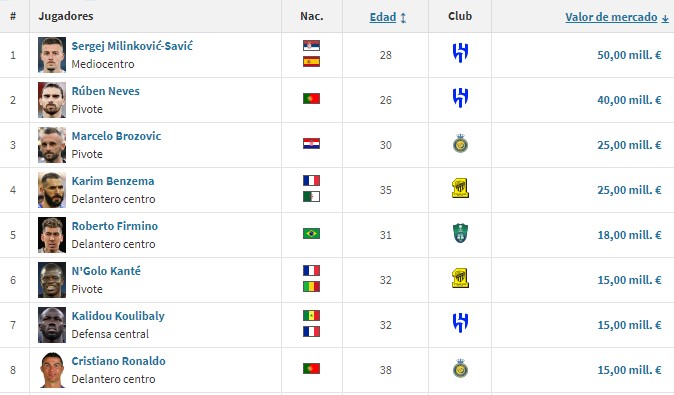Click Roberto Firmino 18,00 mill. € value
The height and width of the screenshot is (395, 674).
(x=629, y=235)
